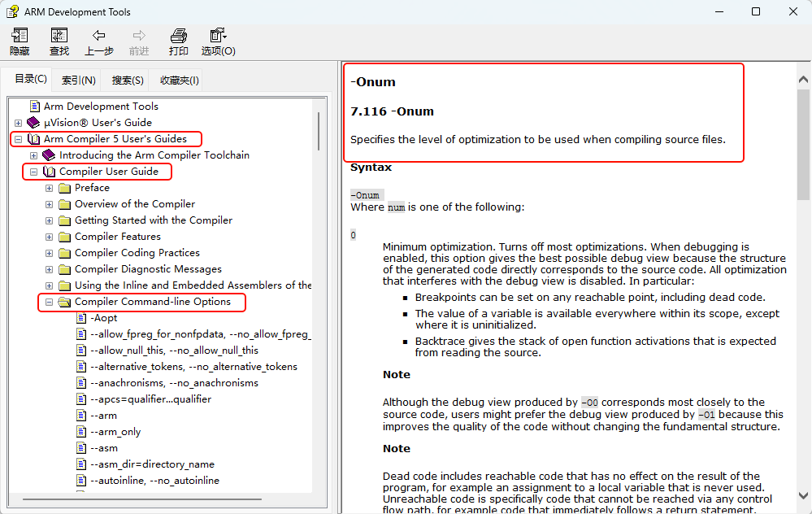Screen dimensions: 812x514
Task: Select the --asm_dir=directory_name topic
Action: pos(152,464)
